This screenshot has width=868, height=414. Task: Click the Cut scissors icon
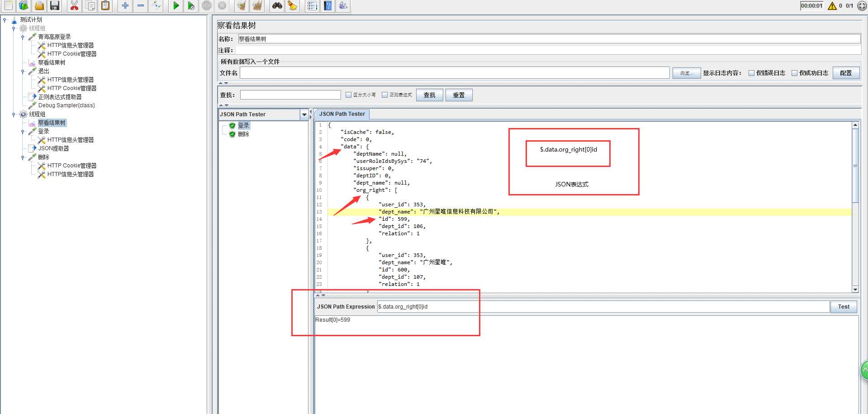pyautogui.click(x=74, y=5)
